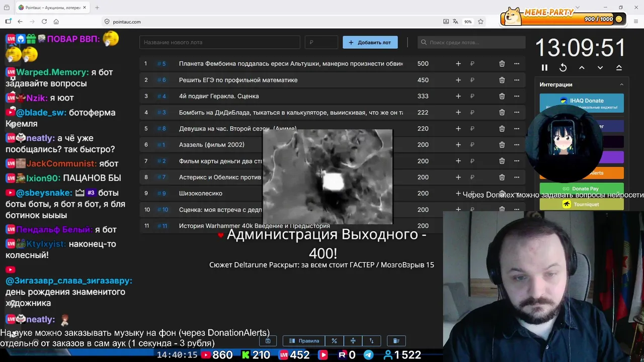
Task: Open more options for Бомбить на ДиДиБлада lot
Action: [x=516, y=112]
